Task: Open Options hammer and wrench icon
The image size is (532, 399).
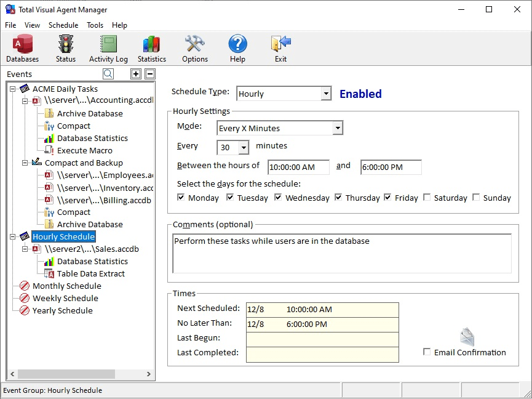Action: point(195,44)
